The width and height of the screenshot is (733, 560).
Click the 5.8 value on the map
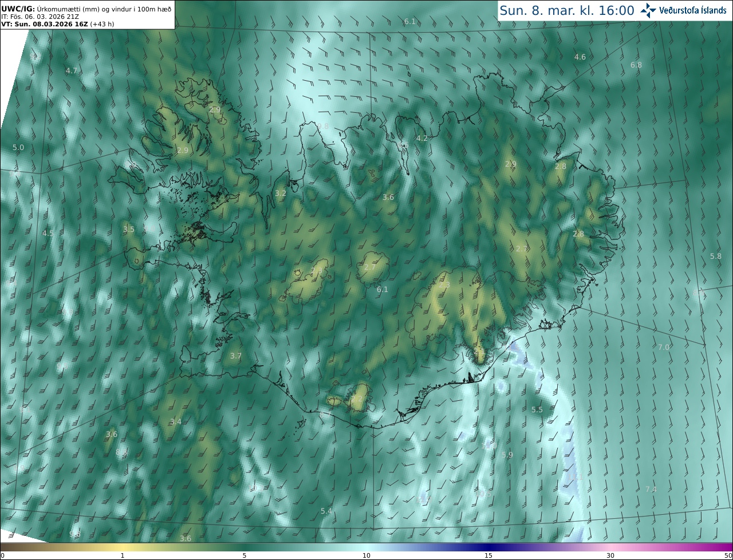click(716, 257)
